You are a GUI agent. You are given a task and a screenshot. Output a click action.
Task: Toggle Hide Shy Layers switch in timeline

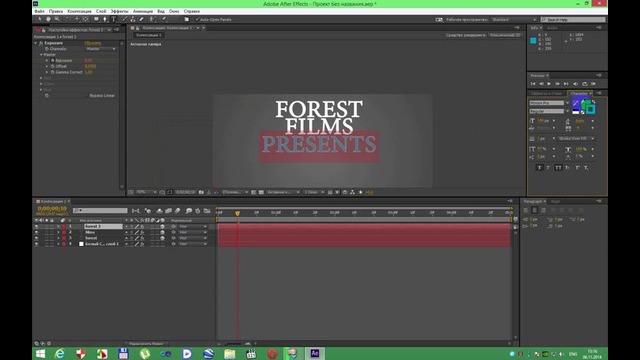coord(159,211)
